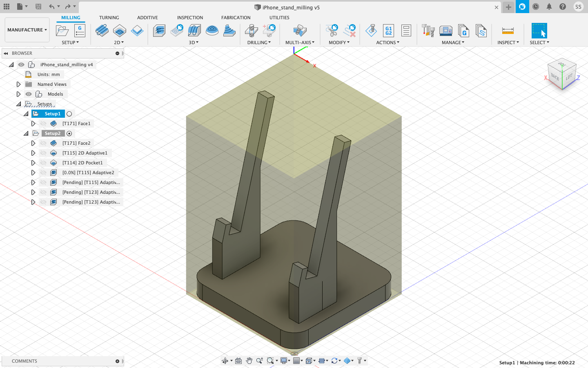Open the notifications bell
Viewport: 588px width, 368px height.
tap(549, 7)
